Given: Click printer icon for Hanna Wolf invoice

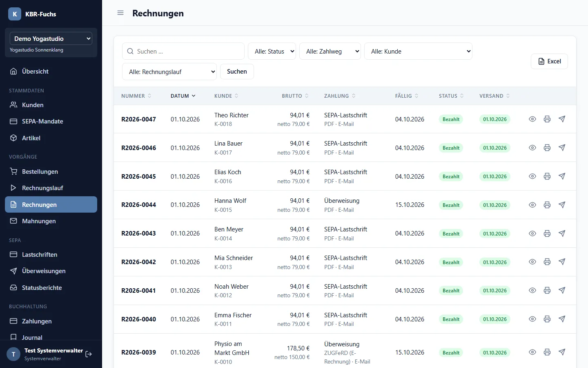Looking at the screenshot, I should [x=547, y=205].
